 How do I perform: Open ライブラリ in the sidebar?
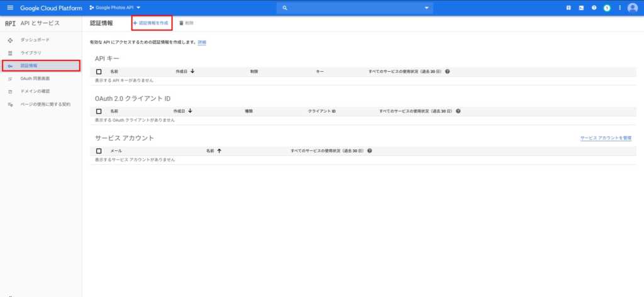[31, 53]
